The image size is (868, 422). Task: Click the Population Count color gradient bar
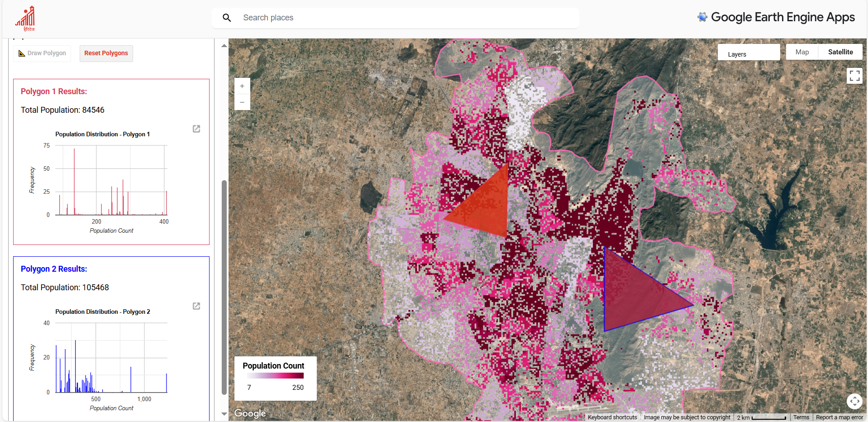275,376
